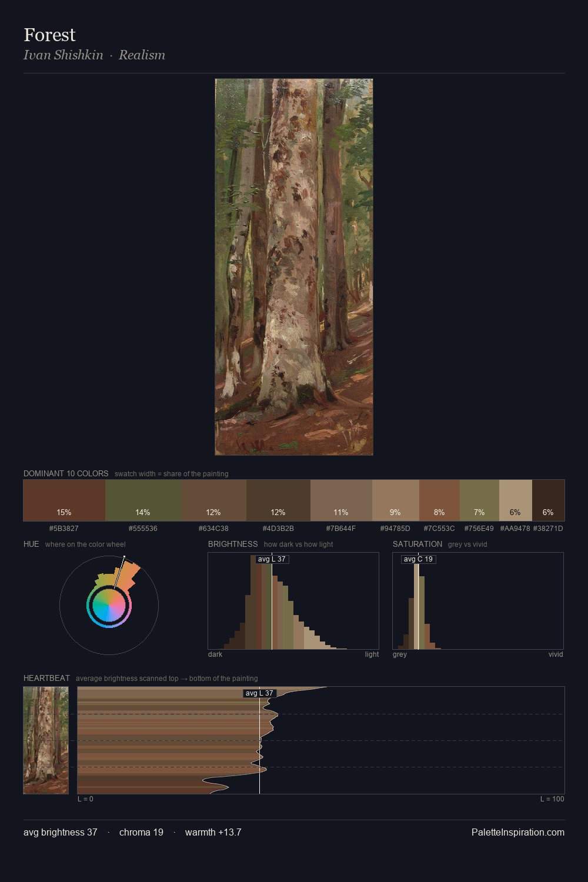This screenshot has width=588, height=882.
Task: Click the SATURATION section heading
Action: click(x=417, y=544)
